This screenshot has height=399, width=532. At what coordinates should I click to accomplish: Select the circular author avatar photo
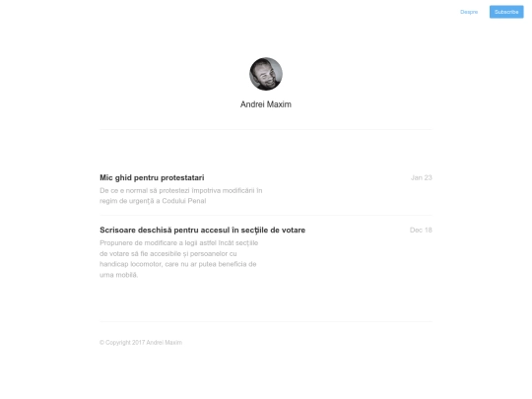(x=266, y=74)
